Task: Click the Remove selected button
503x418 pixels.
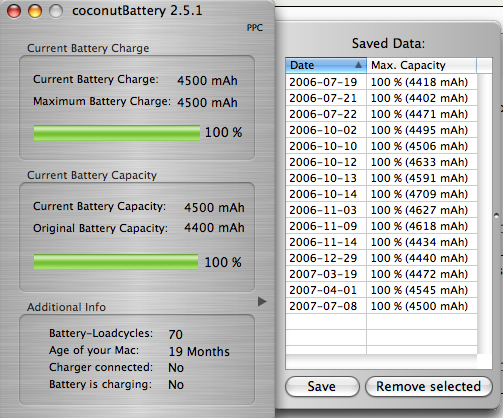Action: [429, 387]
